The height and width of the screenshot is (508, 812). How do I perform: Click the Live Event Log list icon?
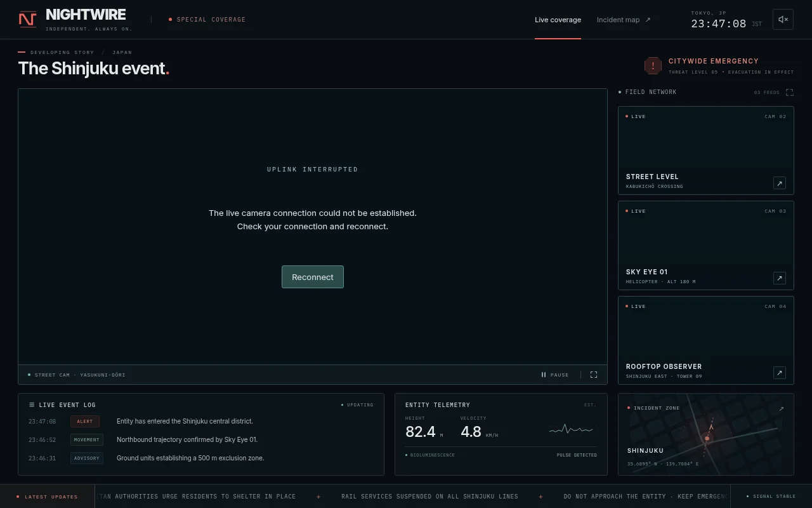click(32, 404)
